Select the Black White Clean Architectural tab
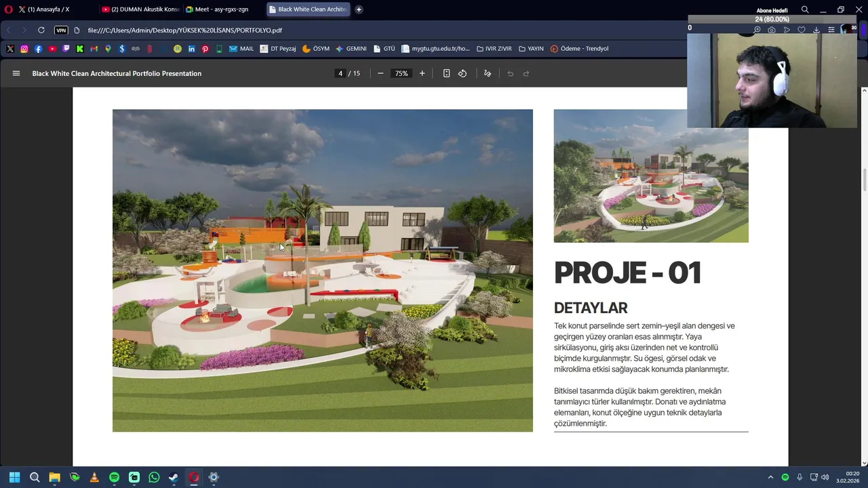This screenshot has height=488, width=868. pyautogui.click(x=307, y=9)
